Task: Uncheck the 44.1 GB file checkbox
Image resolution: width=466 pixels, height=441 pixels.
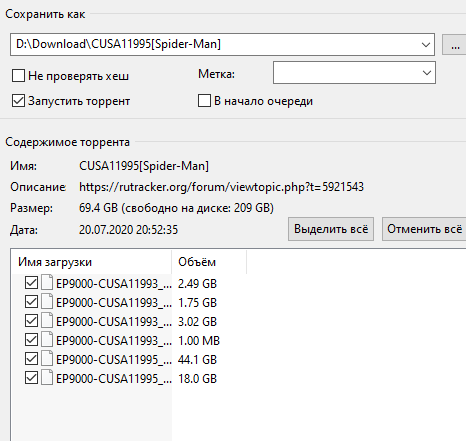Action: tap(31, 359)
